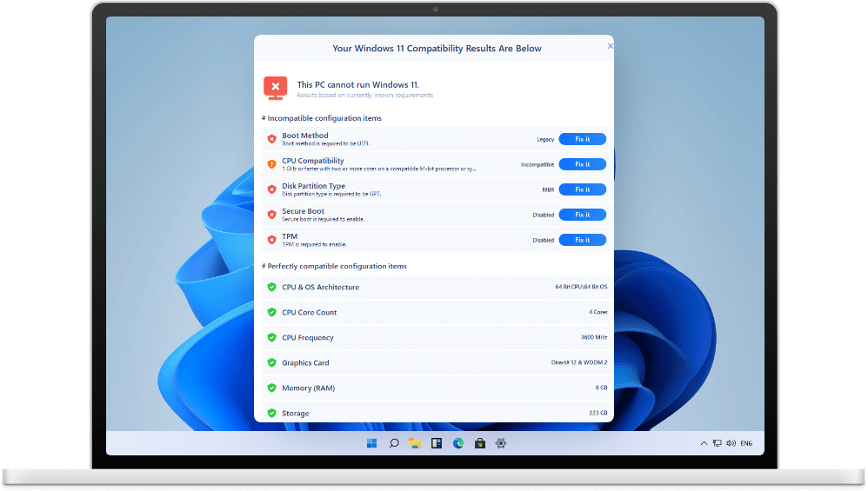Open Settings gear in taskbar
The image size is (868, 491).
(x=501, y=443)
